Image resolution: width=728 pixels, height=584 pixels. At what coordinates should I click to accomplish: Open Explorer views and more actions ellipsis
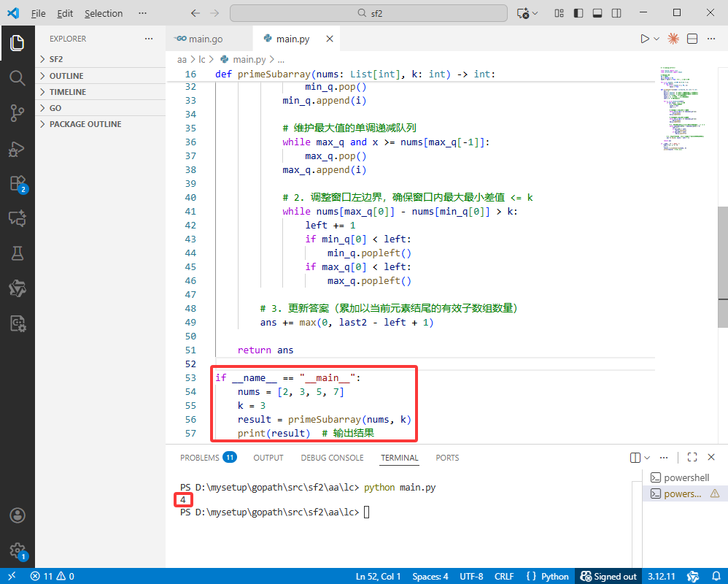tap(149, 39)
